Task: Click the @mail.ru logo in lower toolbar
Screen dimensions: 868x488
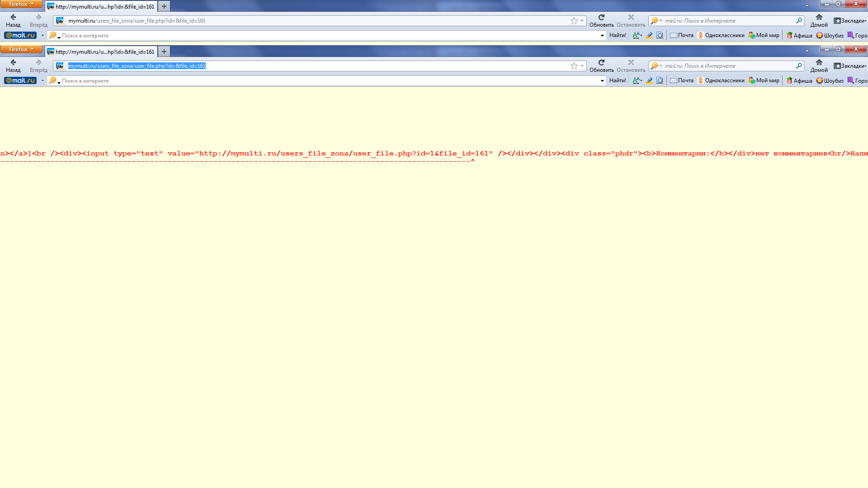Action: click(20, 80)
